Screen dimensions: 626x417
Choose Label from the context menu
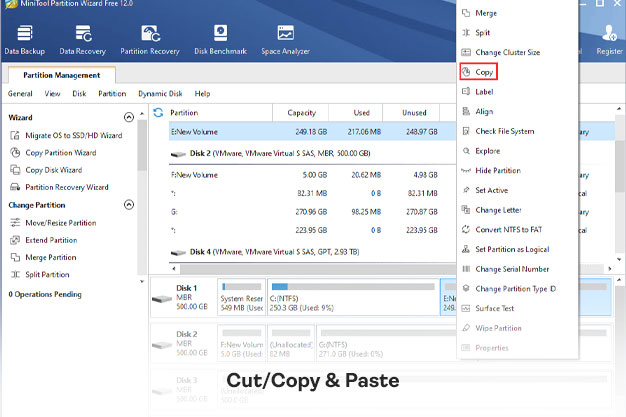[484, 92]
